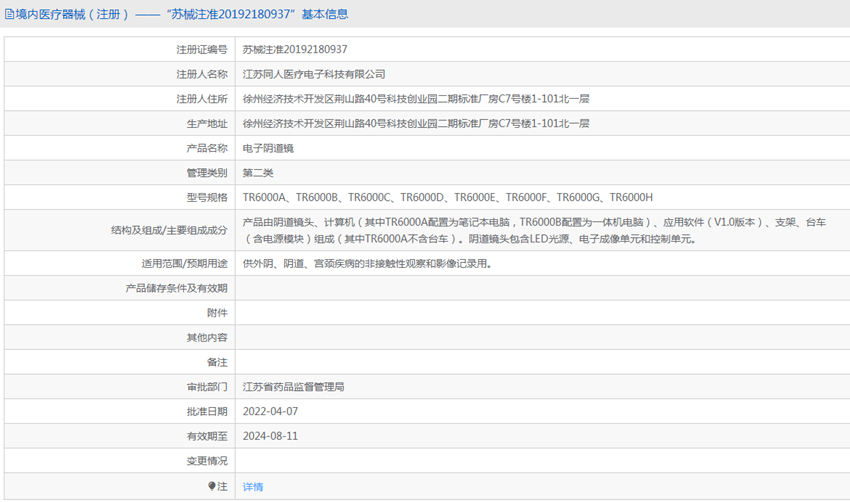Click the 生产地址 address value
The height and width of the screenshot is (502, 850).
416,124
